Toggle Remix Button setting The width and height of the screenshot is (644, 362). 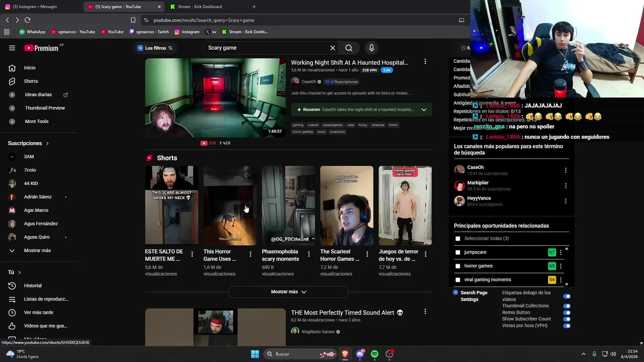pos(567,312)
